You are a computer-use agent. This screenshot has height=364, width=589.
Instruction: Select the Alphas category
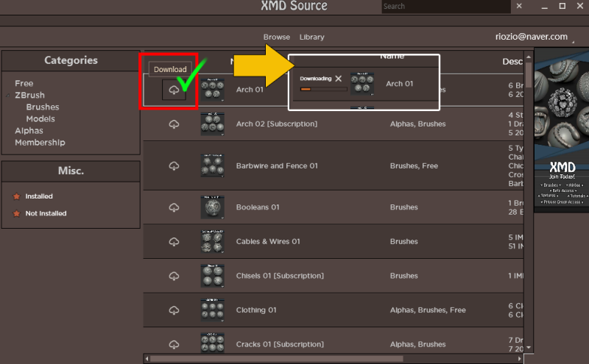pyautogui.click(x=29, y=131)
